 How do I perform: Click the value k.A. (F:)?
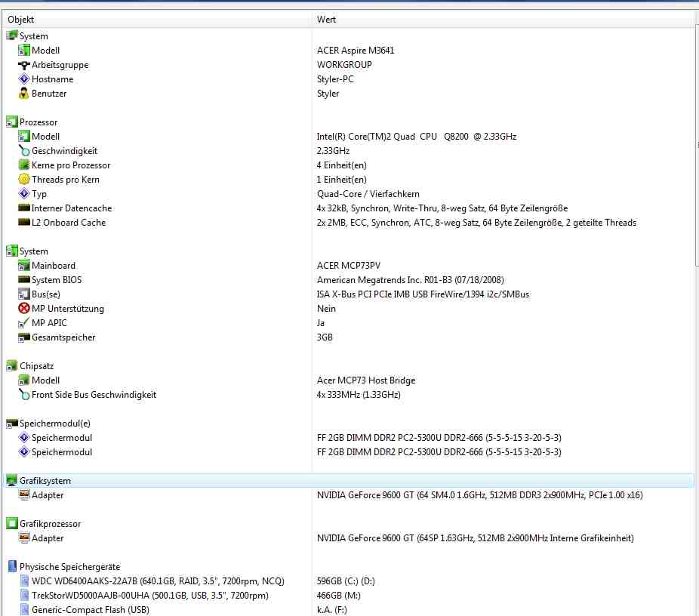click(331, 609)
